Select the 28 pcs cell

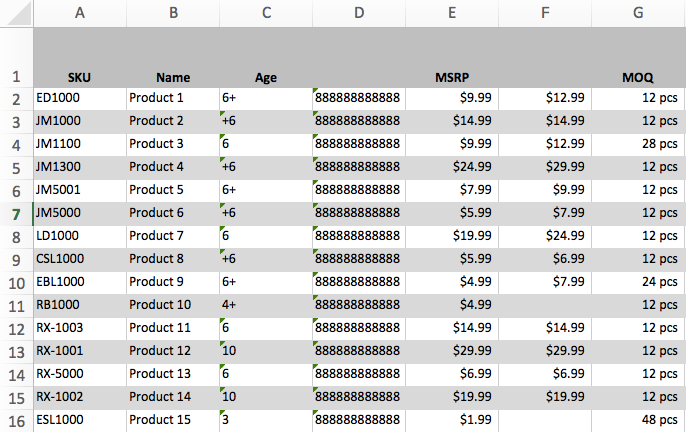(x=638, y=144)
